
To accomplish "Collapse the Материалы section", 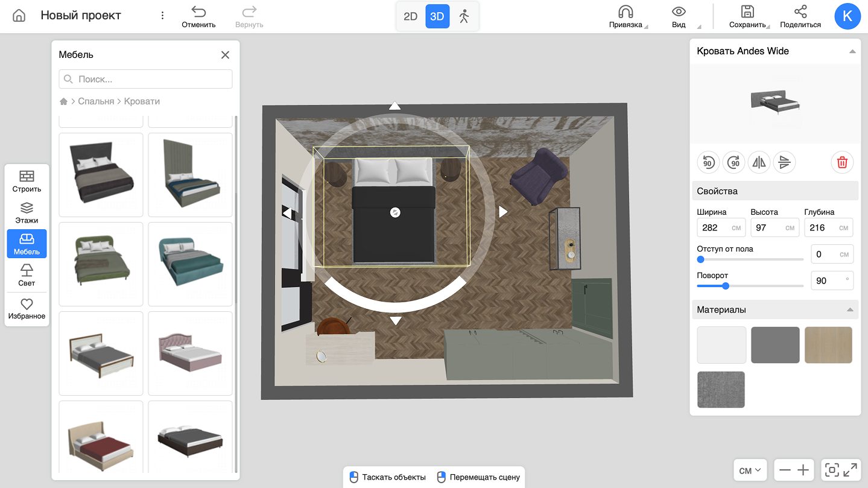I will 850,309.
